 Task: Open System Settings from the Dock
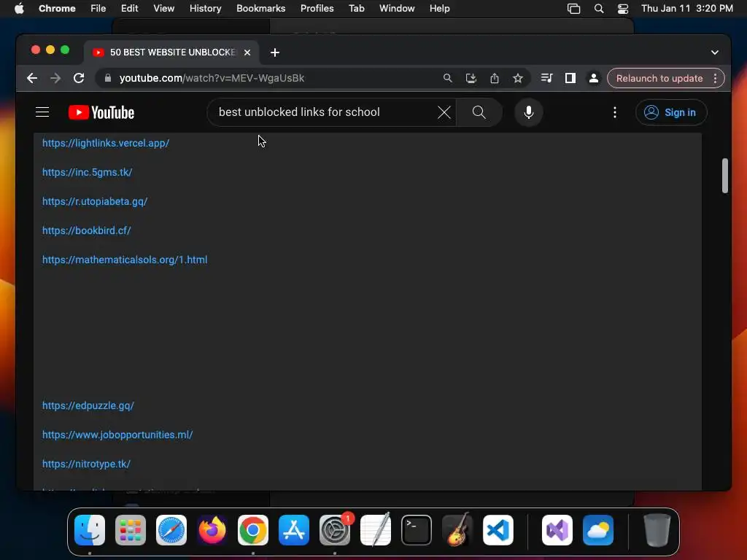point(334,529)
